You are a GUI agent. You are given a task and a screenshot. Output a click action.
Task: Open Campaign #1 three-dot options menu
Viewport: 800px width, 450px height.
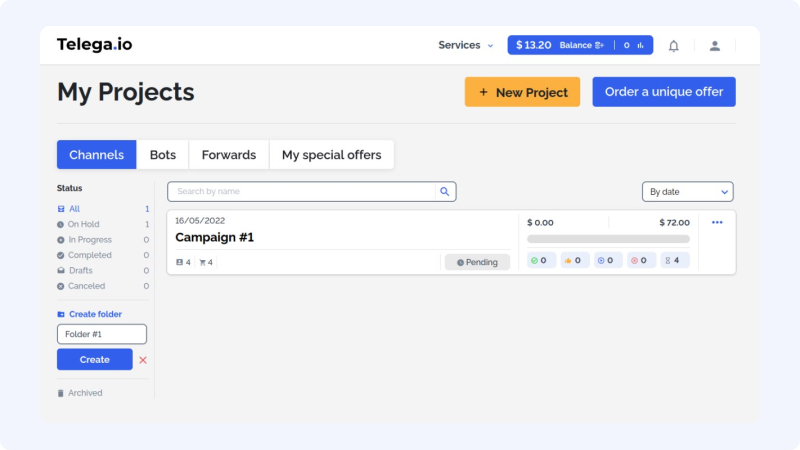pos(717,222)
